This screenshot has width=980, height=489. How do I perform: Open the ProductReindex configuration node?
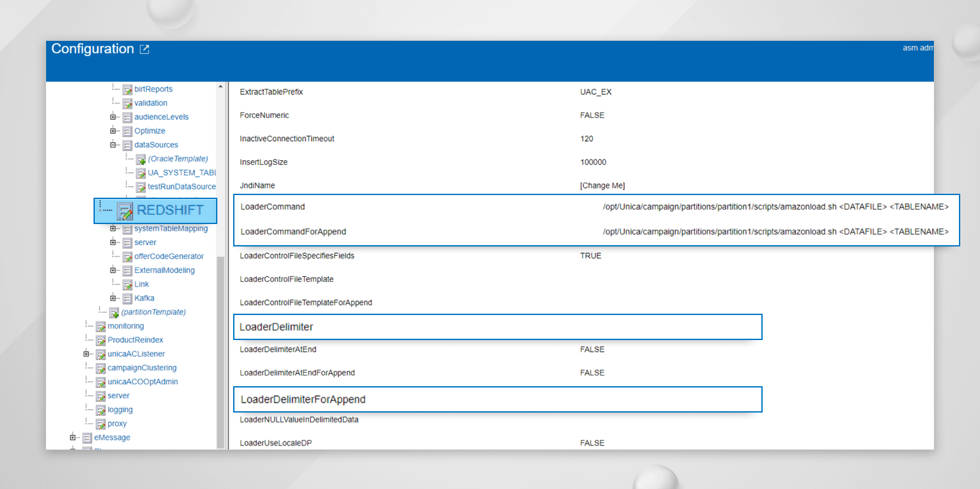(128, 339)
